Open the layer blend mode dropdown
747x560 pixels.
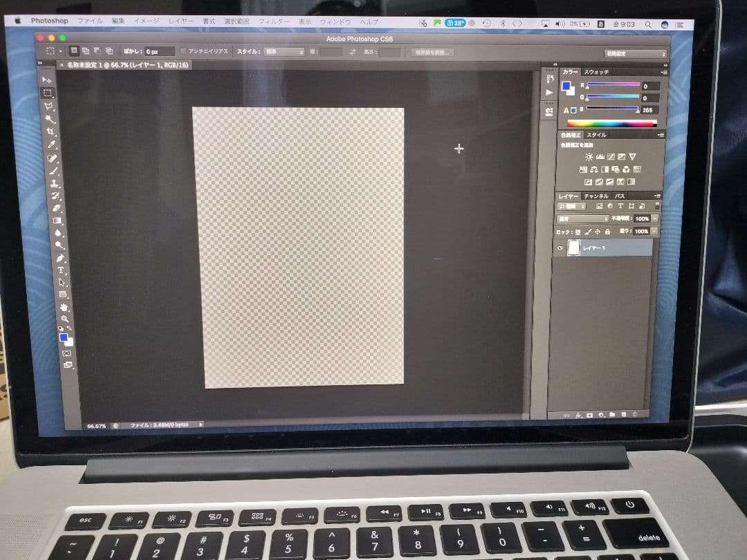click(x=582, y=218)
